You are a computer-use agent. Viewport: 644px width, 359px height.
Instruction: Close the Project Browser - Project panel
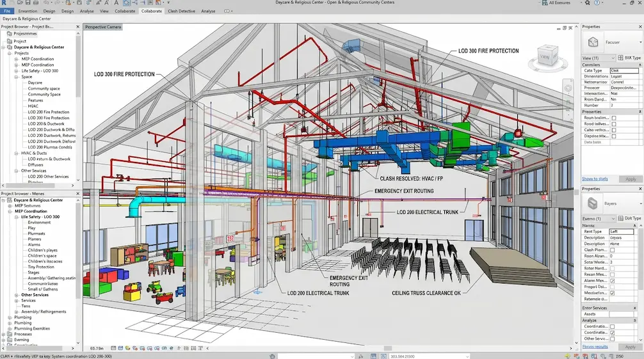click(x=77, y=27)
